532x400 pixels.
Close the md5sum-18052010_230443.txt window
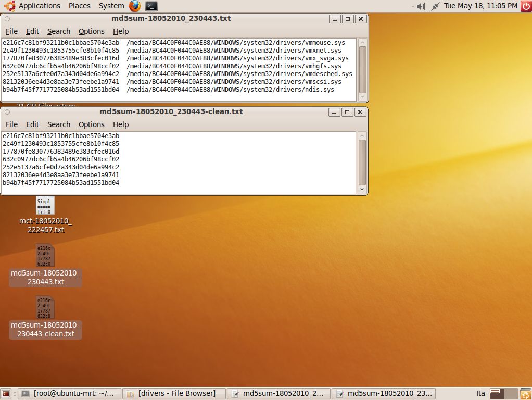pos(361,19)
